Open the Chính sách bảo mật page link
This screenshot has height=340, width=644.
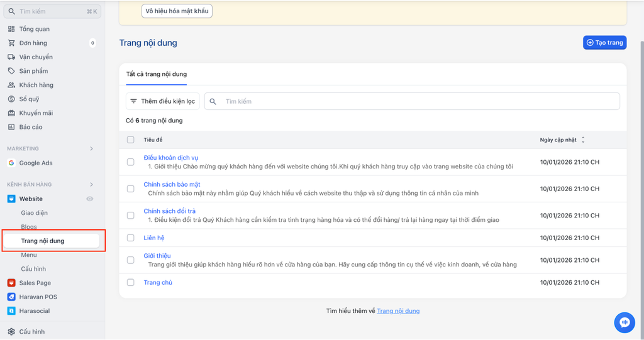coord(172,184)
